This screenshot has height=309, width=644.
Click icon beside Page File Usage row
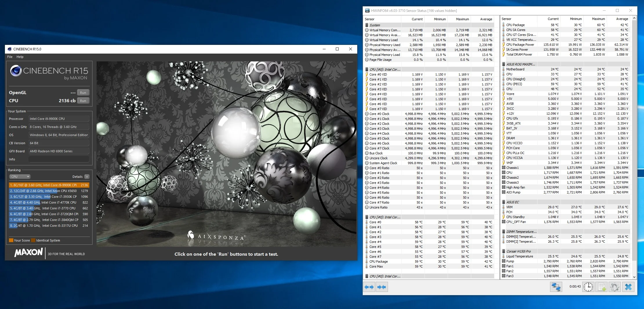click(367, 60)
